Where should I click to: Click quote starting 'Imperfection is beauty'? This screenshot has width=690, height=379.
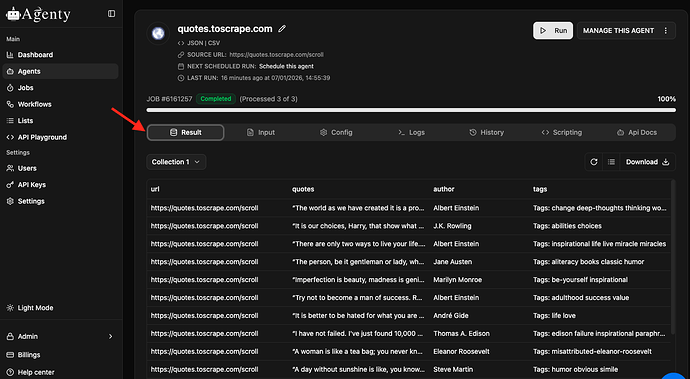[358, 280]
